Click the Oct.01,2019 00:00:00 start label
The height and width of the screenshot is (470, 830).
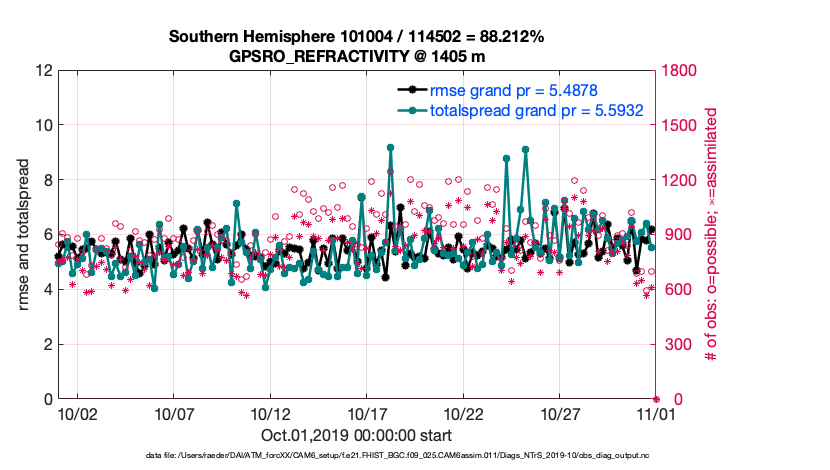coord(356,436)
